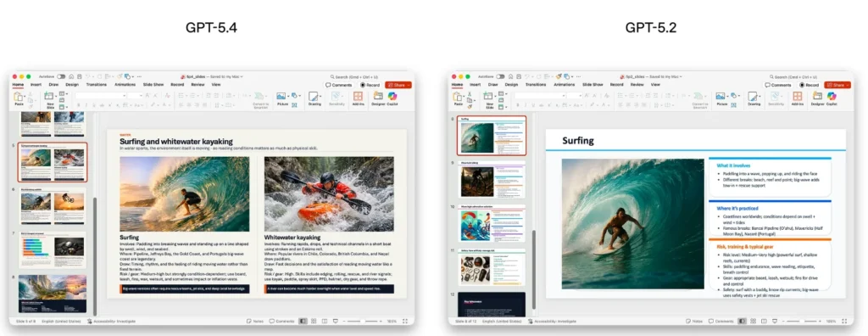Click the Home icon in GPT-5.2 title bar
868x336 pixels.
[512, 76]
